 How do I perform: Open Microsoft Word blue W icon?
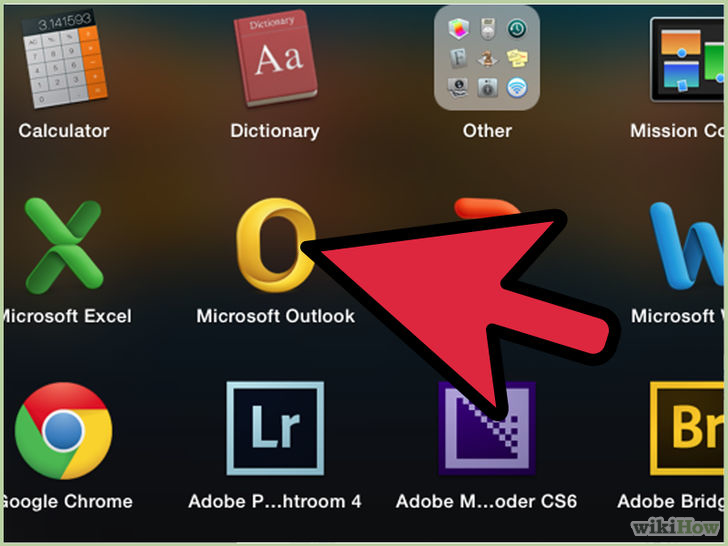pyautogui.click(x=687, y=246)
